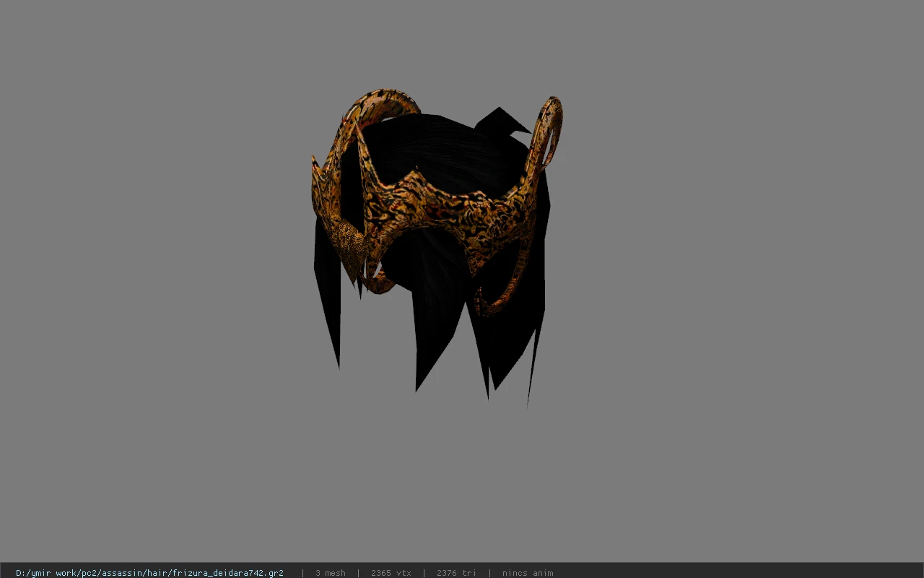Click the 'nincs anim' status entry
The height and width of the screenshot is (578, 924).
528,573
